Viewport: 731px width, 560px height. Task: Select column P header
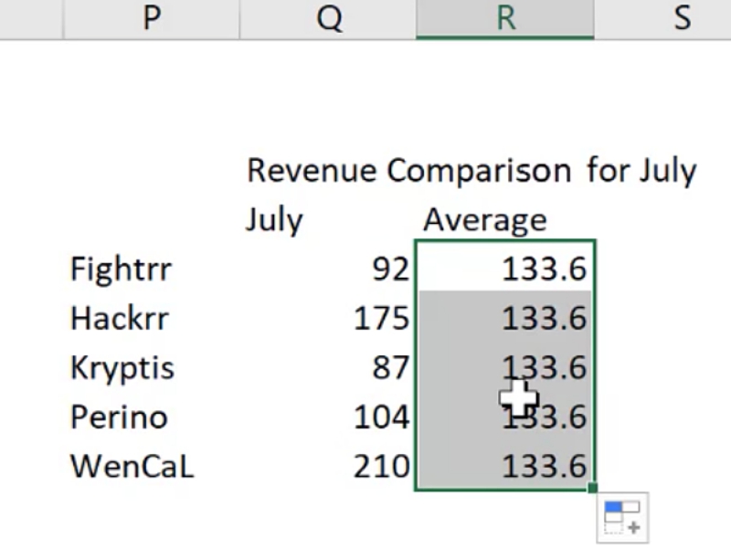(x=152, y=18)
